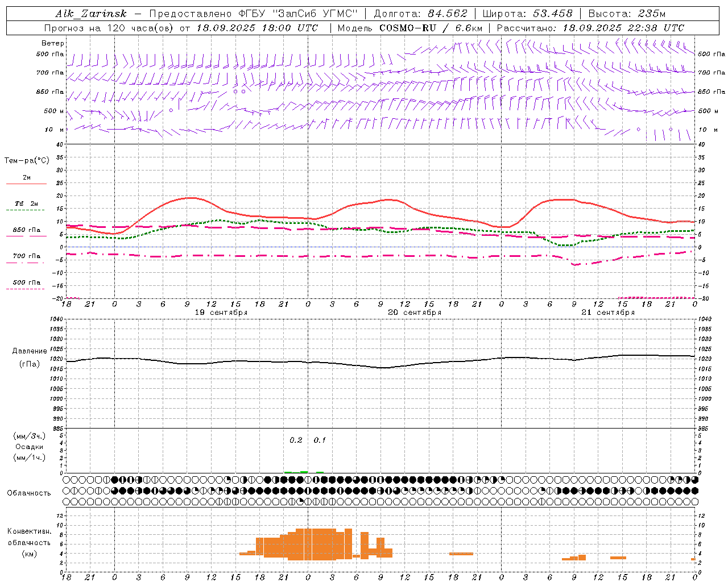Select the Облачность cloud cover label
Screen dimensions: 728x582
click(29, 493)
